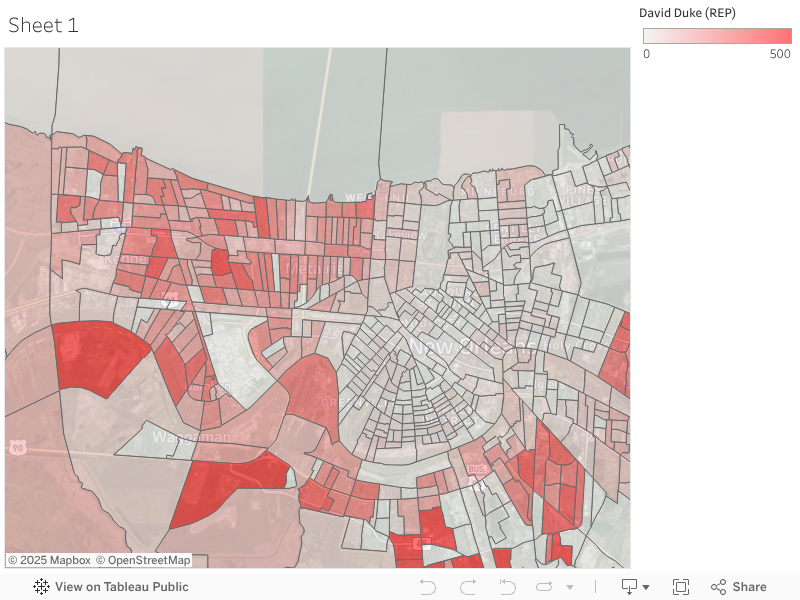Image resolution: width=800 pixels, height=600 pixels.
Task: Click the undo arrow icon
Action: click(428, 587)
